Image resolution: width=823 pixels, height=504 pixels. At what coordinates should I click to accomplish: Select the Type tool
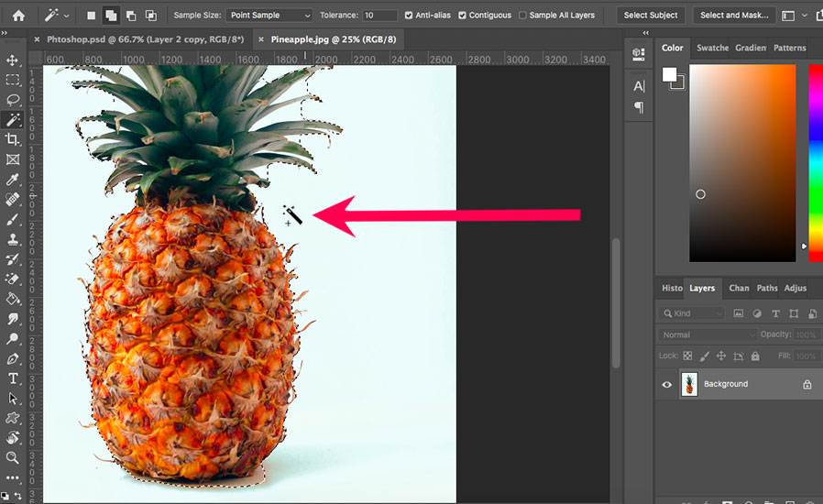[13, 378]
